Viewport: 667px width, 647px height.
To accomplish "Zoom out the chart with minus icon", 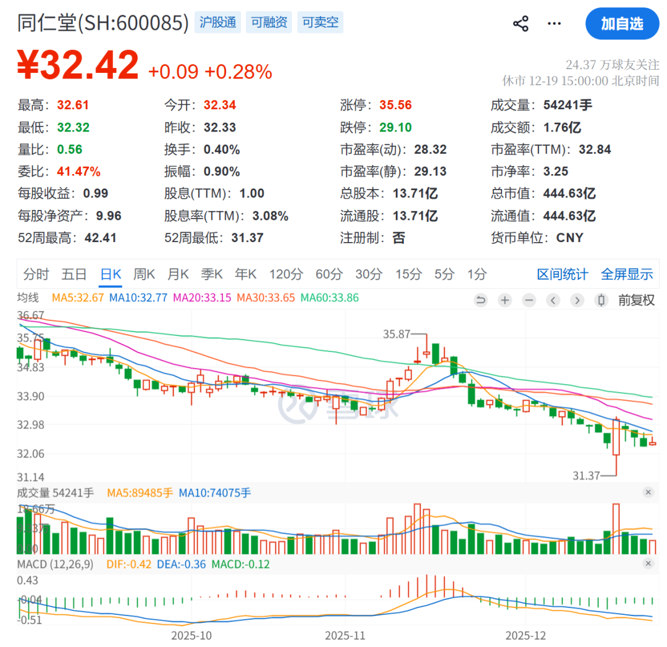I will pos(527,299).
